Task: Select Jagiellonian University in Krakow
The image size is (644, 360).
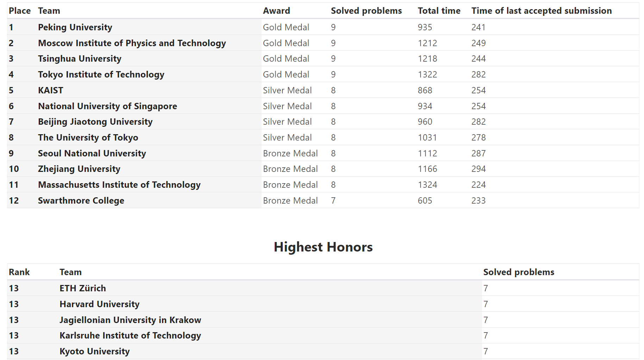Action: [x=130, y=320]
